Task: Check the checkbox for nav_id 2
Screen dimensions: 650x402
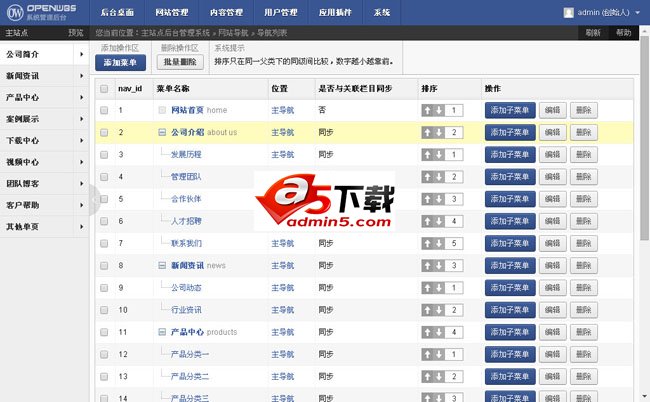Action: pos(104,133)
